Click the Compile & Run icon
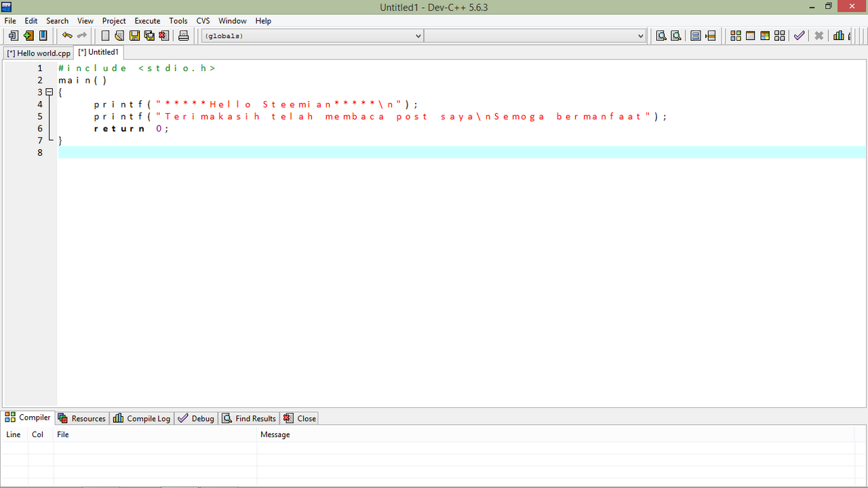This screenshot has width=868, height=488. pos(765,36)
